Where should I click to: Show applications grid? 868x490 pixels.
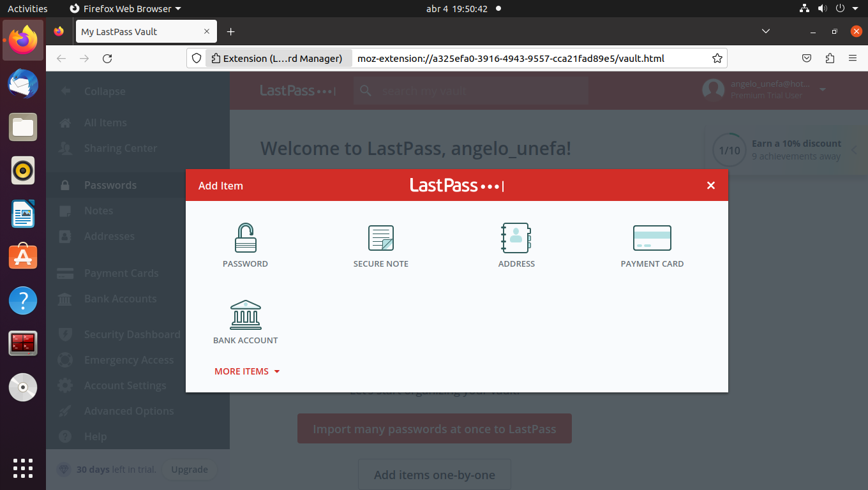[23, 468]
